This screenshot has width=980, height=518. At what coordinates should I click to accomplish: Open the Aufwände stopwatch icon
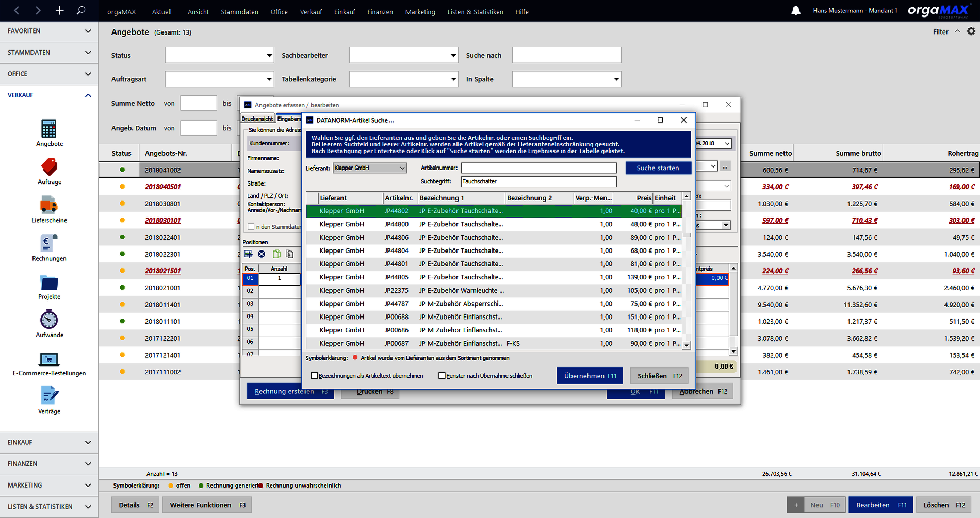pyautogui.click(x=49, y=319)
